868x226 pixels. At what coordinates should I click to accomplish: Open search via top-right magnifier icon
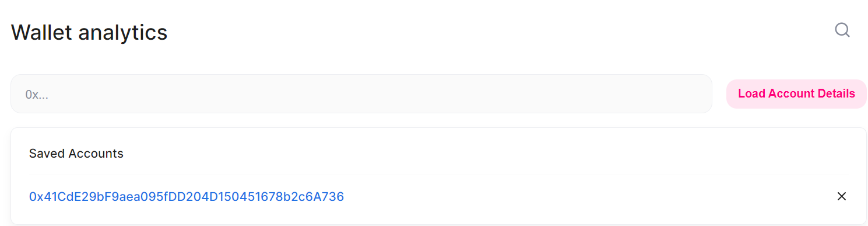tap(842, 30)
